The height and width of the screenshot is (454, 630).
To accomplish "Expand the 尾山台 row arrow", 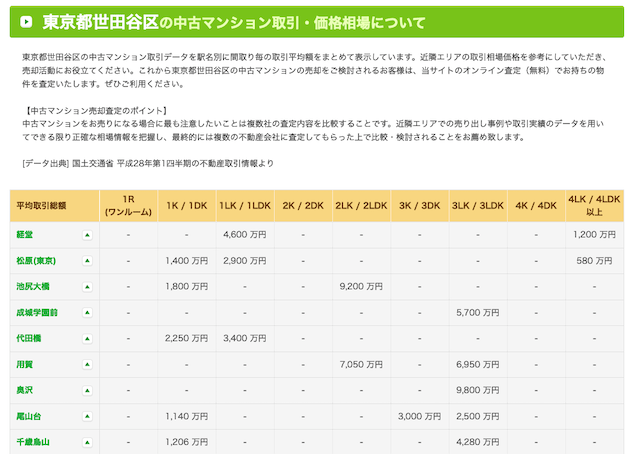I will point(87,416).
